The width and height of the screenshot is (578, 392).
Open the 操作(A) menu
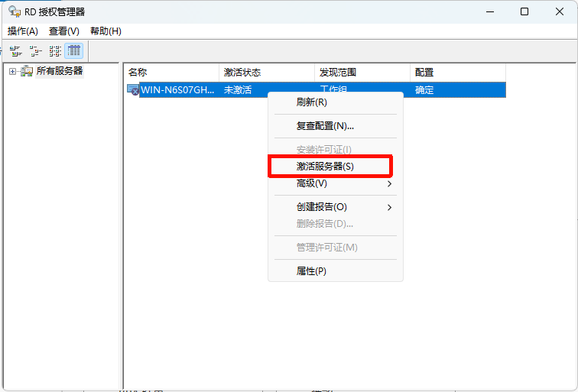point(23,31)
